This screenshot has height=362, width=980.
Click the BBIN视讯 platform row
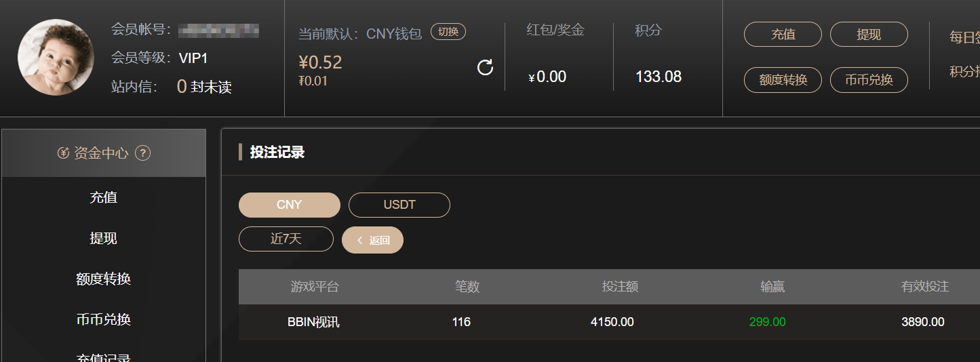coord(609,322)
